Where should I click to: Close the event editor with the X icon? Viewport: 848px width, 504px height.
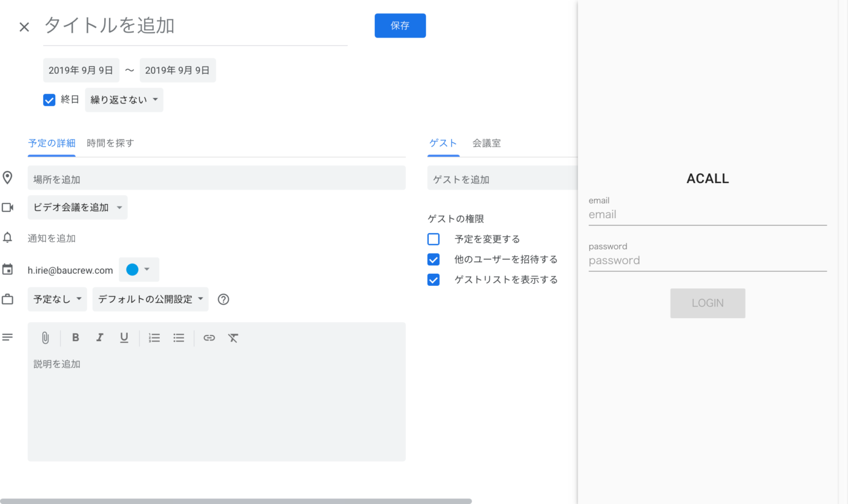(24, 27)
